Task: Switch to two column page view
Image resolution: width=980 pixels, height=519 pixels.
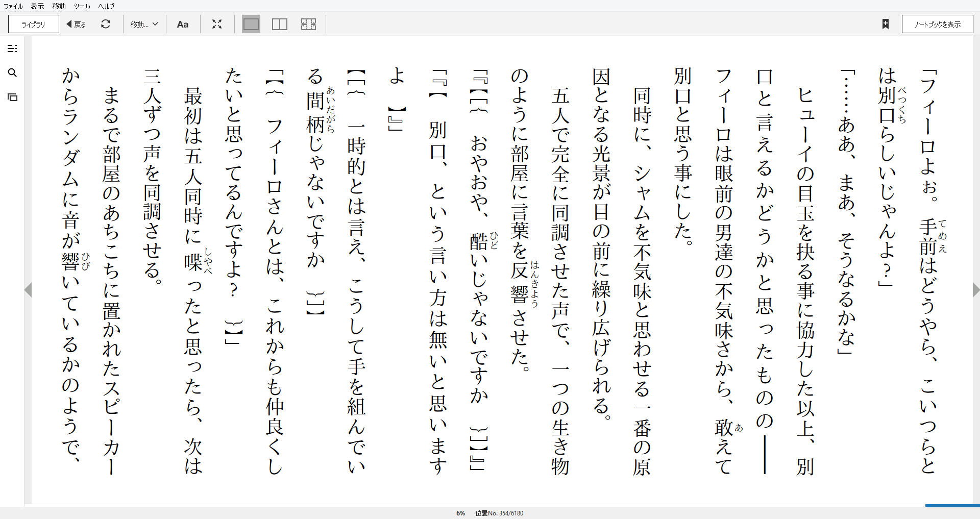Action: tap(280, 24)
